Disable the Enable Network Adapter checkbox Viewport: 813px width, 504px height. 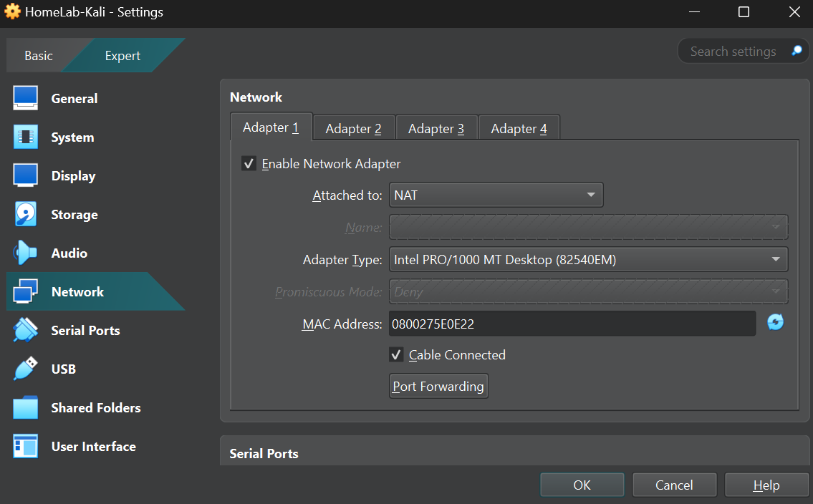tap(249, 163)
